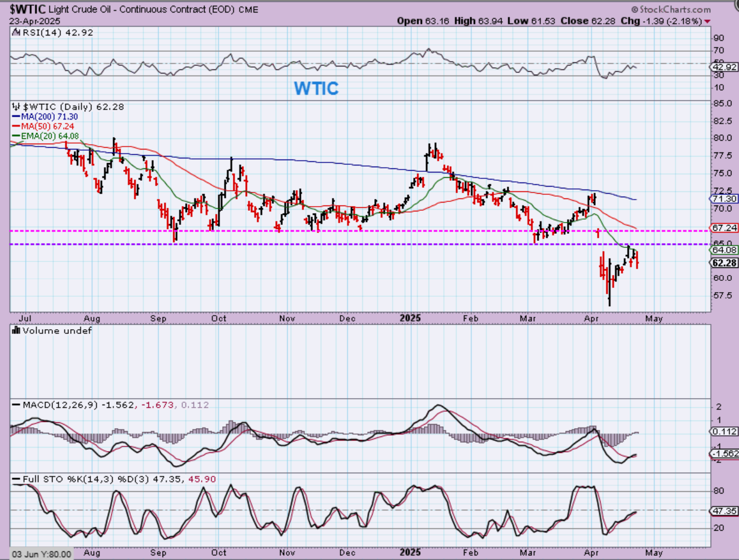Click the candlestick icon beside $WTIC (Daily)
This screenshot has width=739, height=560.
tap(15, 107)
